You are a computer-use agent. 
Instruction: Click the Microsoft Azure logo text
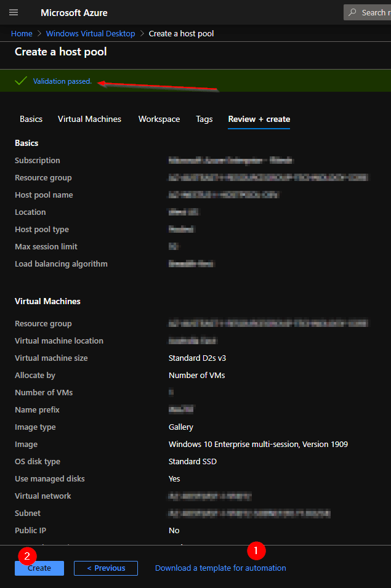pos(74,12)
